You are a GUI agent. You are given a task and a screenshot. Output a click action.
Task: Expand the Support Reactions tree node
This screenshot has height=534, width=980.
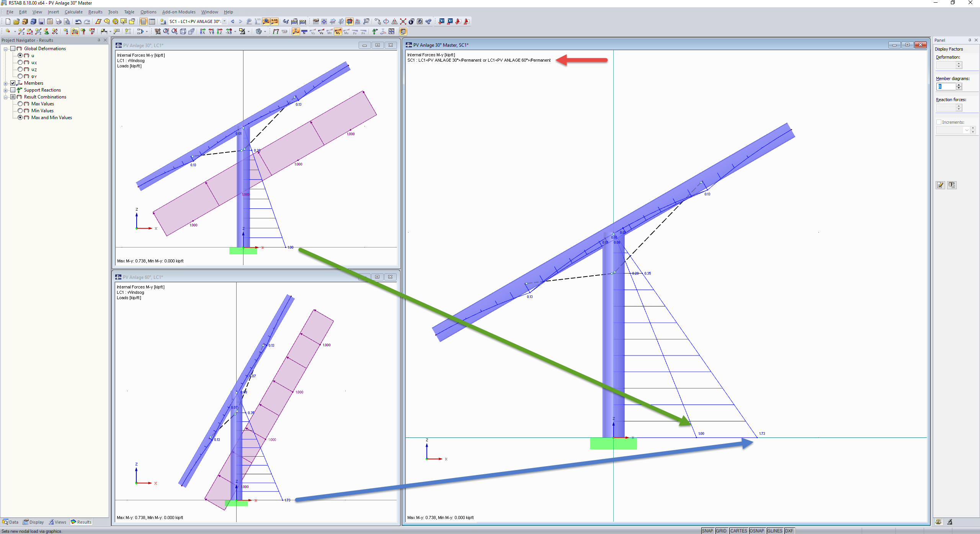[5, 90]
